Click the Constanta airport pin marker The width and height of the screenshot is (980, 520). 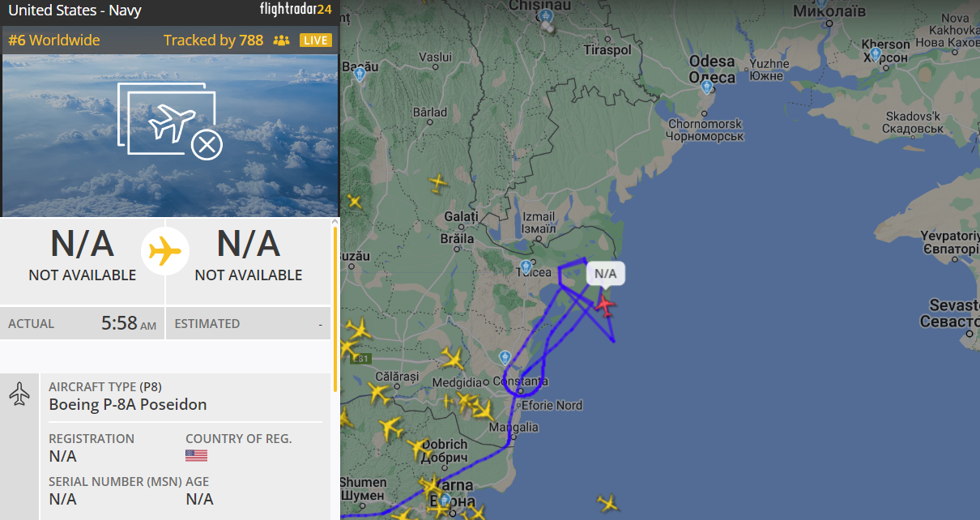(x=505, y=356)
